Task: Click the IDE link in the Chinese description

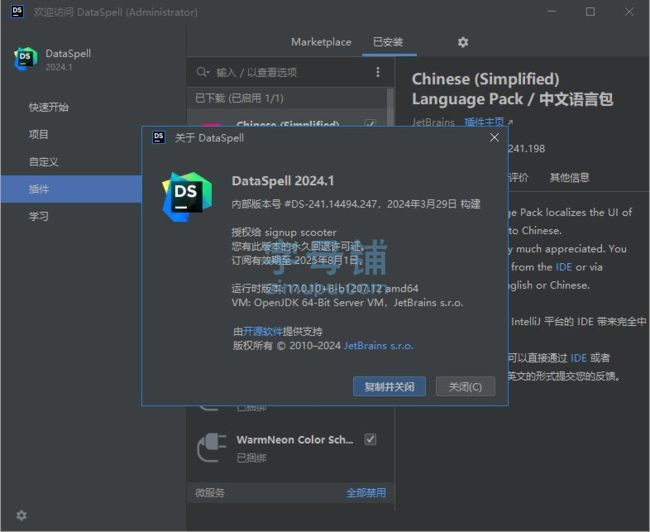Action: tap(578, 358)
